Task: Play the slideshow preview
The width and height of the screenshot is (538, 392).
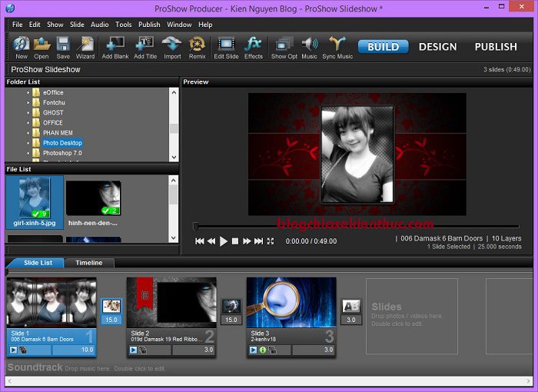Action: pos(224,241)
